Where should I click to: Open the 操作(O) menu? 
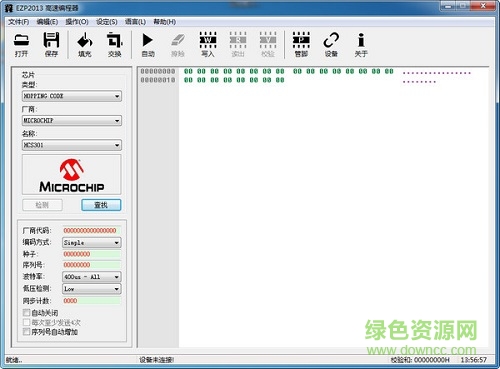(x=77, y=22)
